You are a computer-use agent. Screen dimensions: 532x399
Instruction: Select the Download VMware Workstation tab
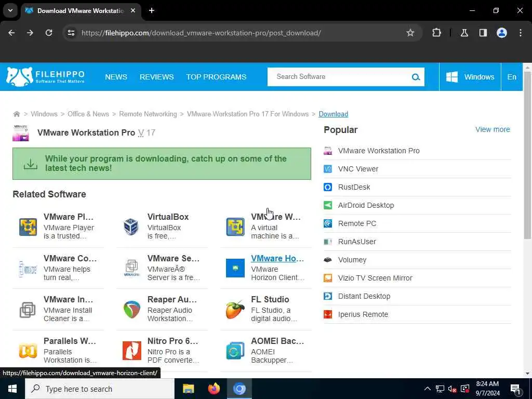coord(81,10)
